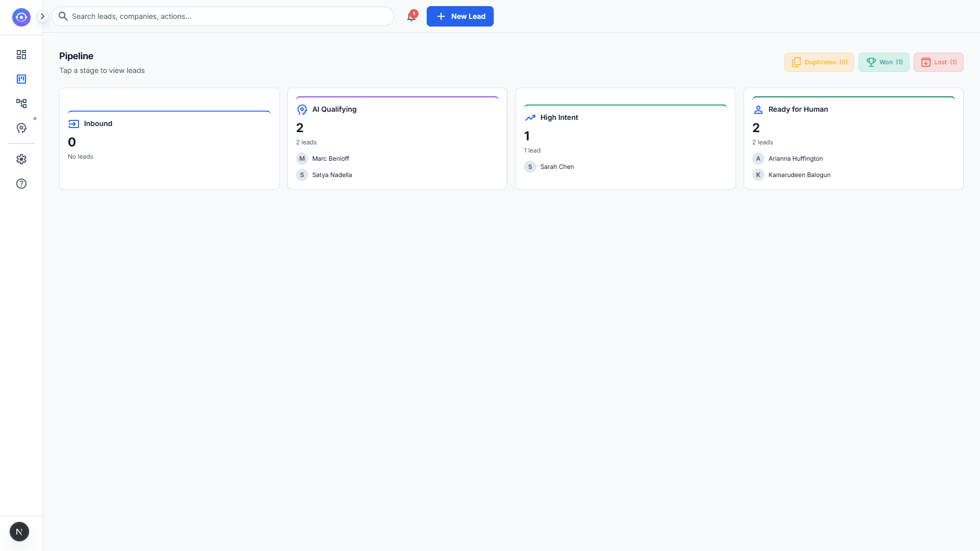The width and height of the screenshot is (980, 551).
Task: Click the Ready for Human person icon
Action: click(x=758, y=110)
